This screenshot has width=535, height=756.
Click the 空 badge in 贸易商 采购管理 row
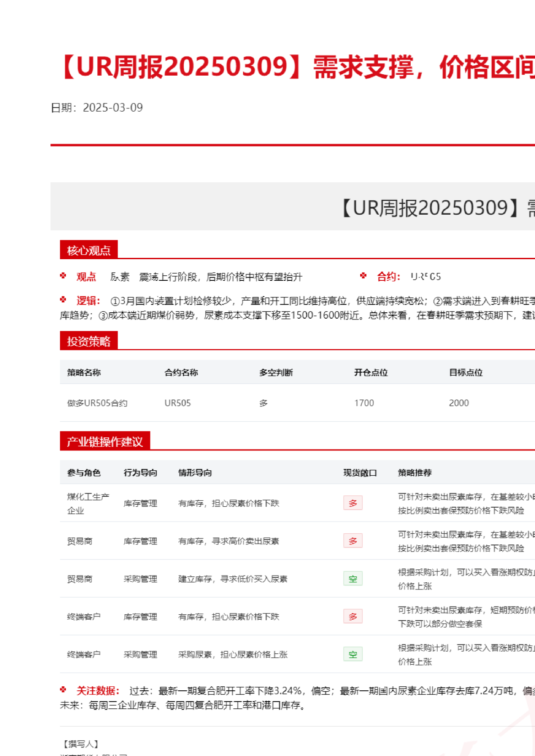[x=353, y=579]
